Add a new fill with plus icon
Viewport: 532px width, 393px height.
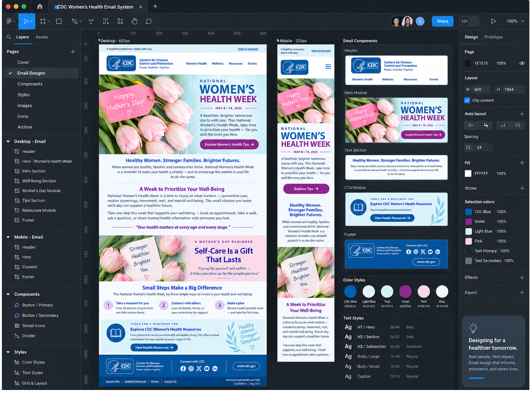point(522,163)
